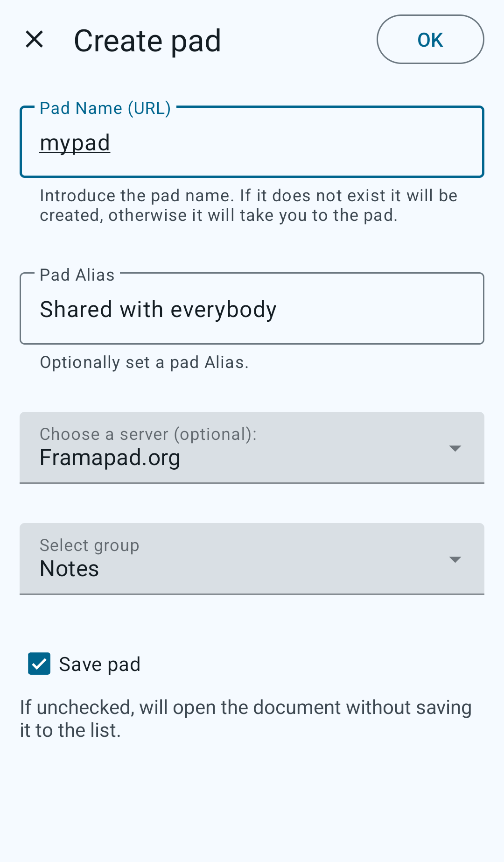The height and width of the screenshot is (862, 504).
Task: Click the 'Select group' label
Action: tap(89, 545)
